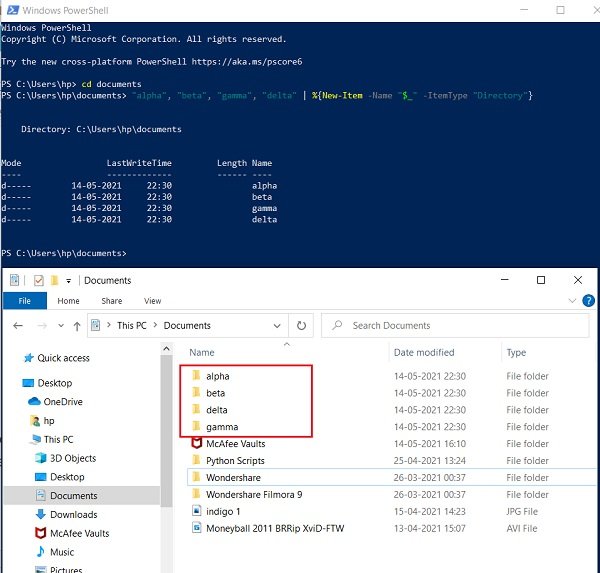Click the Documents breadcrumb segment
This screenshot has width=600, height=573.
click(187, 325)
